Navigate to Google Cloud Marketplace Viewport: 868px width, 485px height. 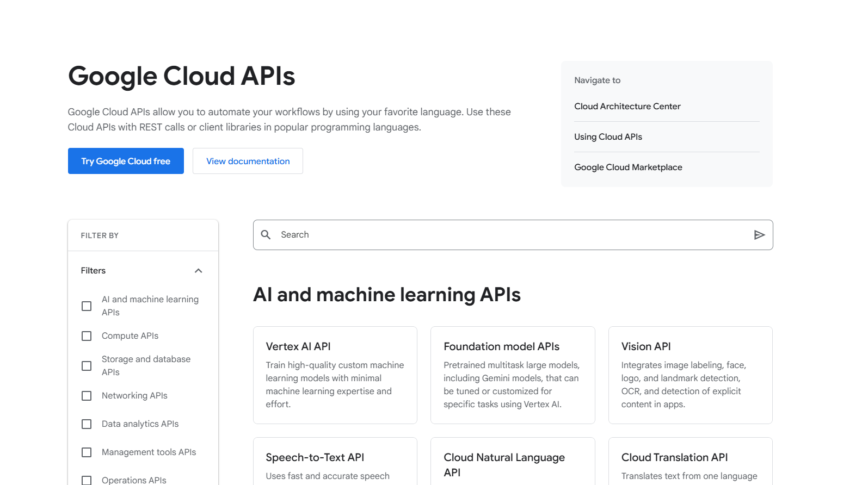coord(628,167)
